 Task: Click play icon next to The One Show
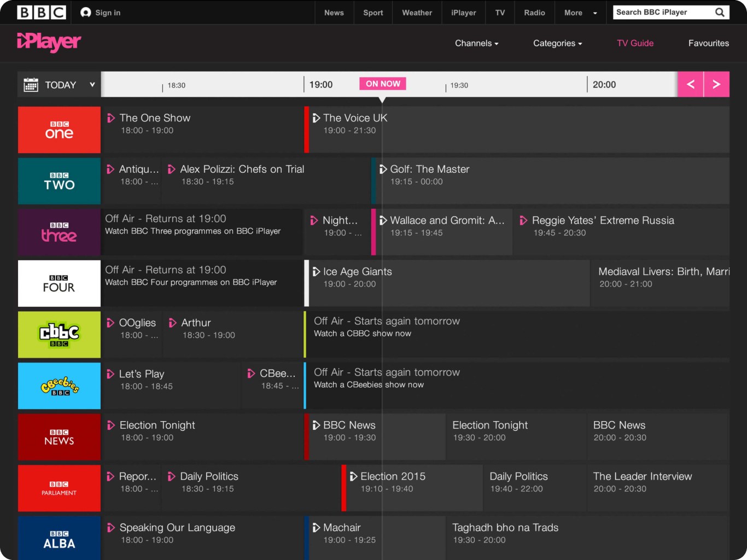click(x=111, y=118)
